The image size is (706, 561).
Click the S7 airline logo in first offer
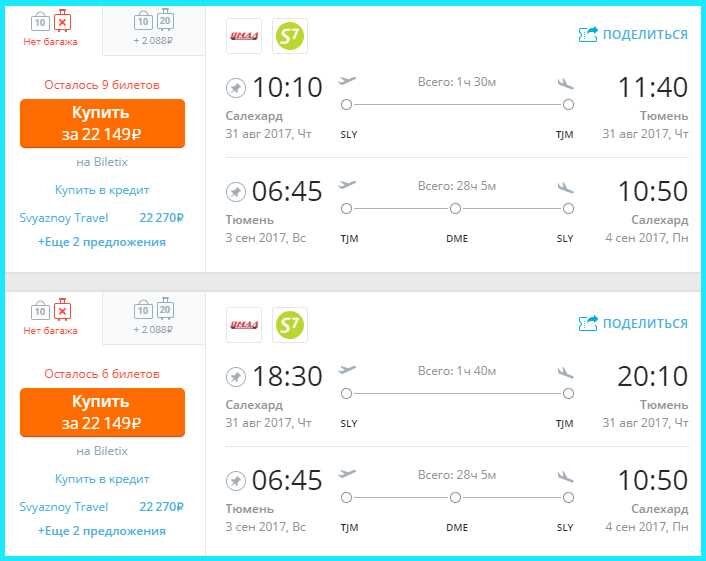coord(290,36)
